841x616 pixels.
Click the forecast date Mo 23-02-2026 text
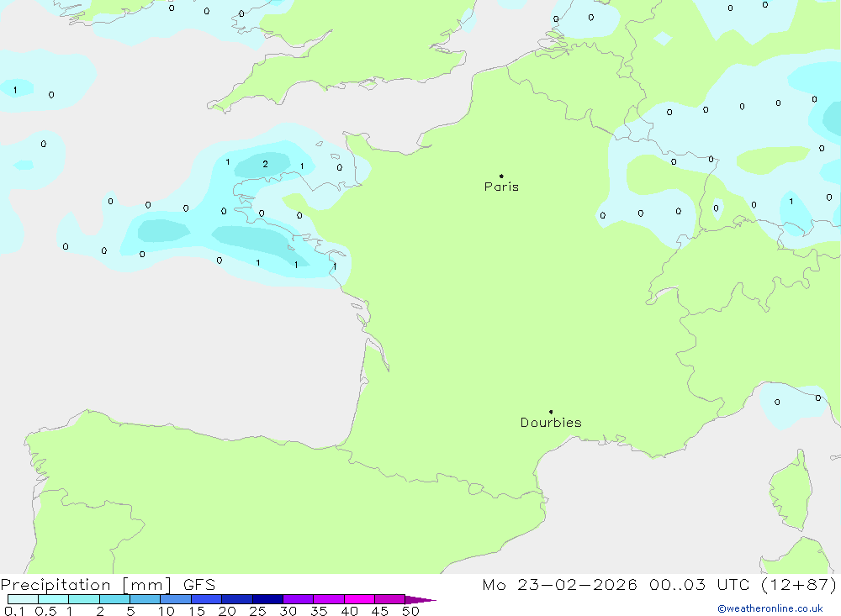point(560,585)
